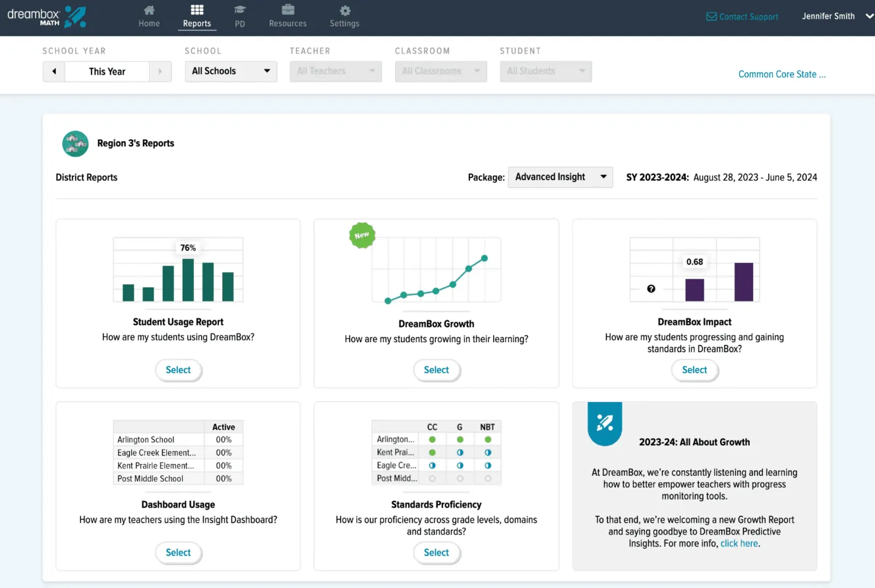Click the Dashboard Usage table thumbnail
The image size is (875, 588).
click(178, 453)
